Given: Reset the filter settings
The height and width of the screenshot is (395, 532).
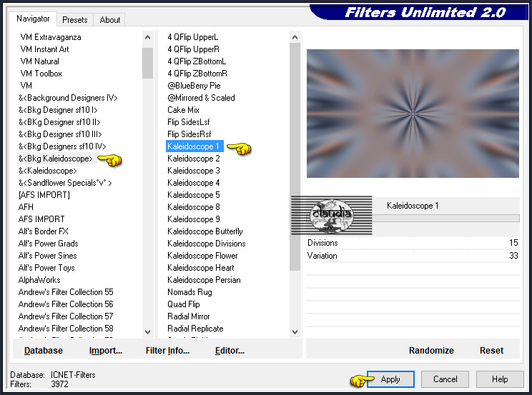Looking at the screenshot, I should [x=491, y=350].
